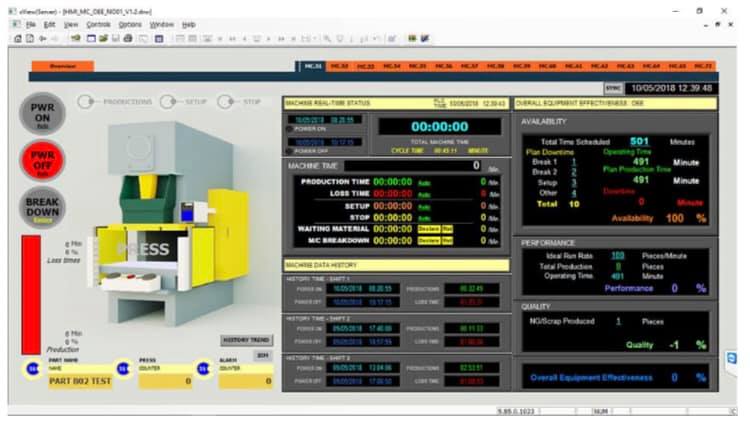Open the Controls menu
Viewport: 750px width, 423px height.
click(x=98, y=24)
